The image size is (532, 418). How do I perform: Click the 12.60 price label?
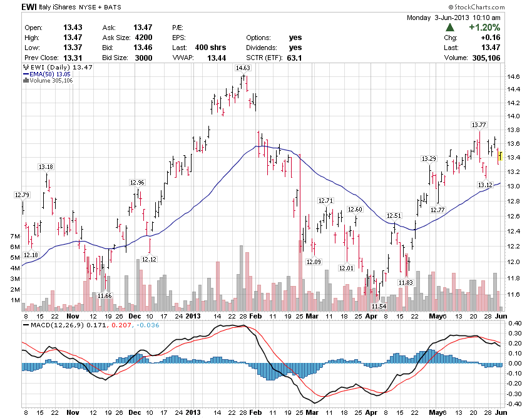[x=355, y=210]
